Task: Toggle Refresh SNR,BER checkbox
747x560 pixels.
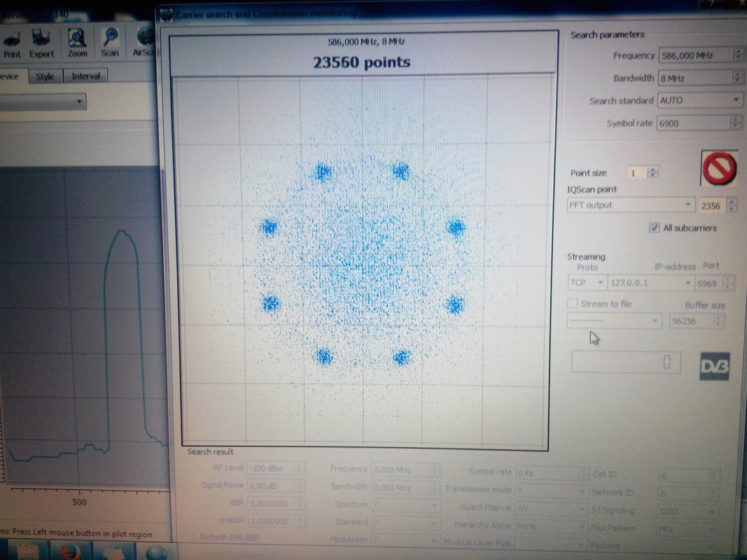Action: coord(192,537)
